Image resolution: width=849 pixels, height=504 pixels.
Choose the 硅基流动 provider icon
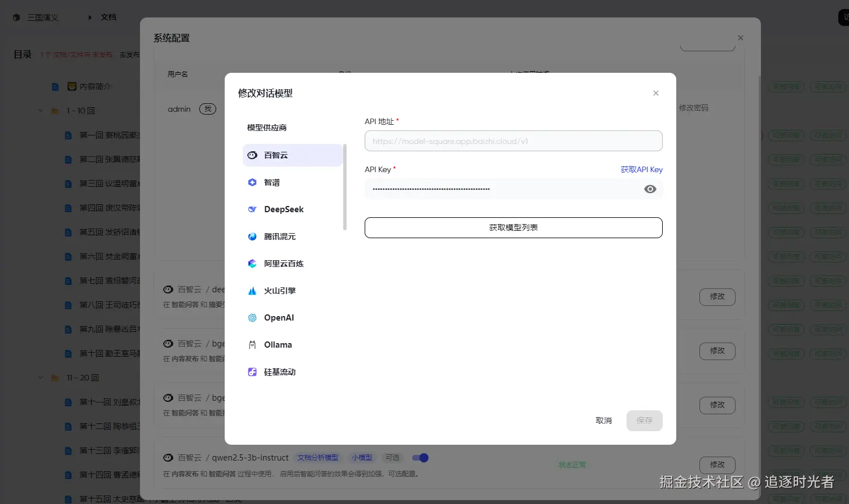click(x=252, y=372)
